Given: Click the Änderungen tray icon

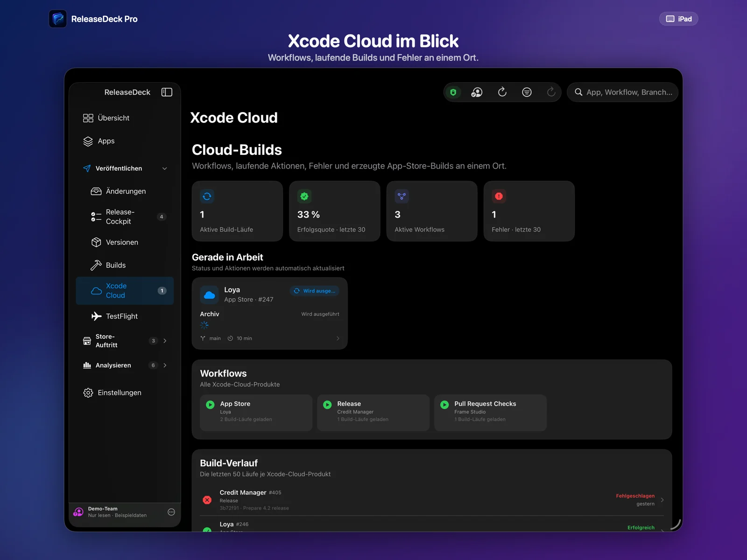Looking at the screenshot, I should (96, 191).
